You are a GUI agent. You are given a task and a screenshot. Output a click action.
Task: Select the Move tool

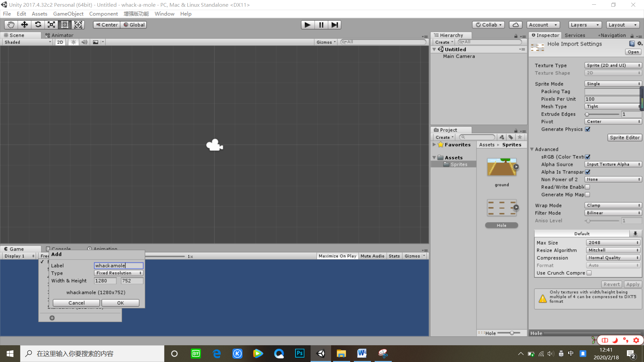click(24, 25)
